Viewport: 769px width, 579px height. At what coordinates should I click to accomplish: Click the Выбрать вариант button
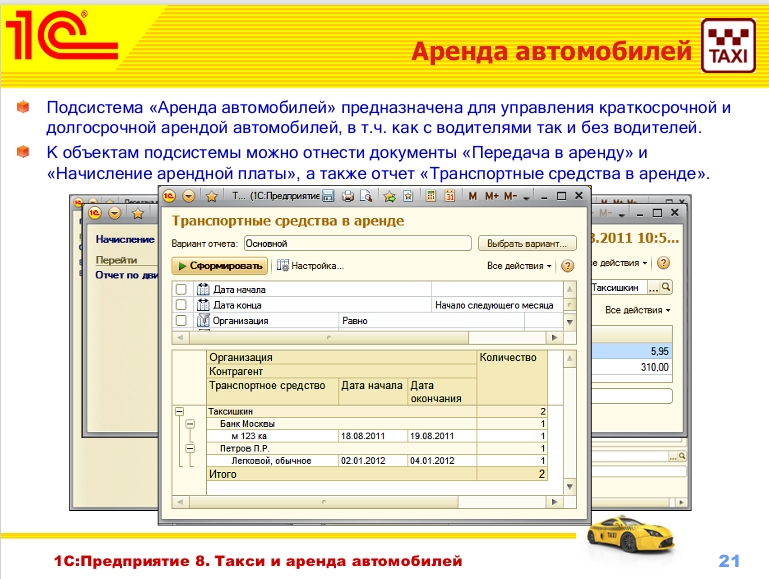[x=527, y=243]
